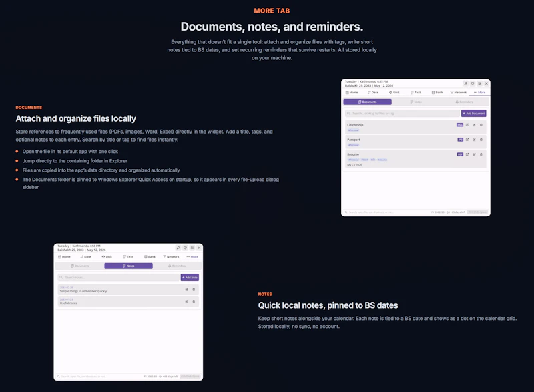Edit the 'Useful notes' note

(187, 301)
